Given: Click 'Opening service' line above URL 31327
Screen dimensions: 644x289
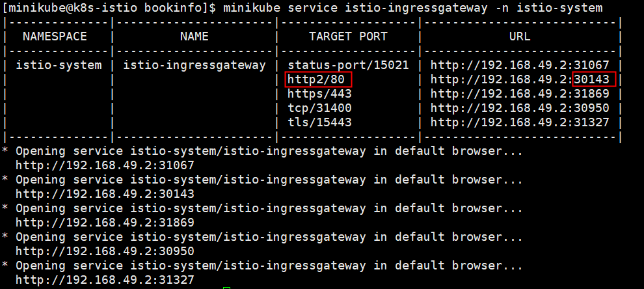Looking at the screenshot, I should coord(262,266).
